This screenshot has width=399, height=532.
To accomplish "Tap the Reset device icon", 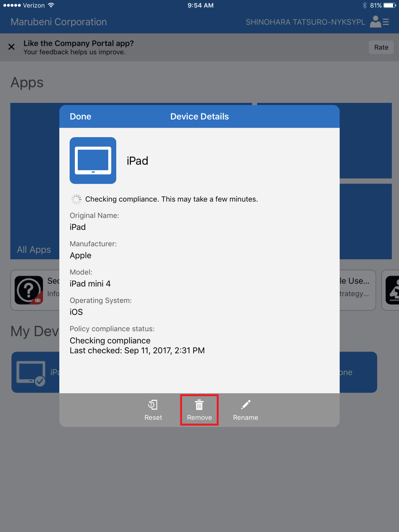I will click(153, 405).
